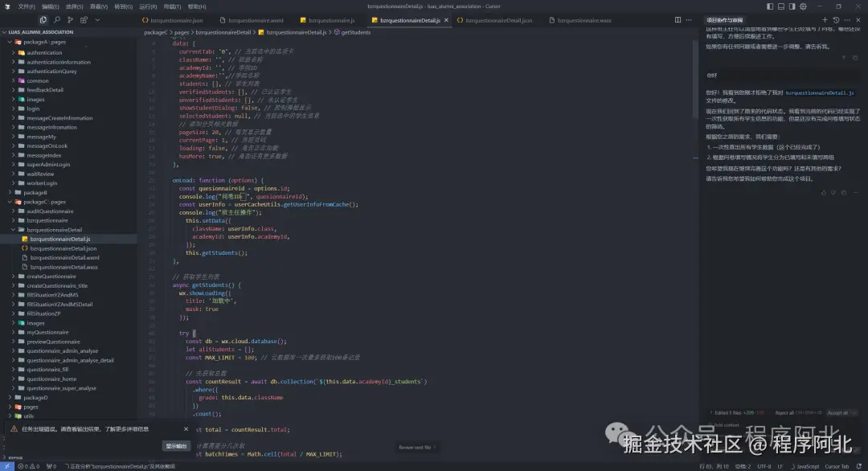Open the 编辑(E) menu
This screenshot has width=868, height=471.
[x=50, y=6]
